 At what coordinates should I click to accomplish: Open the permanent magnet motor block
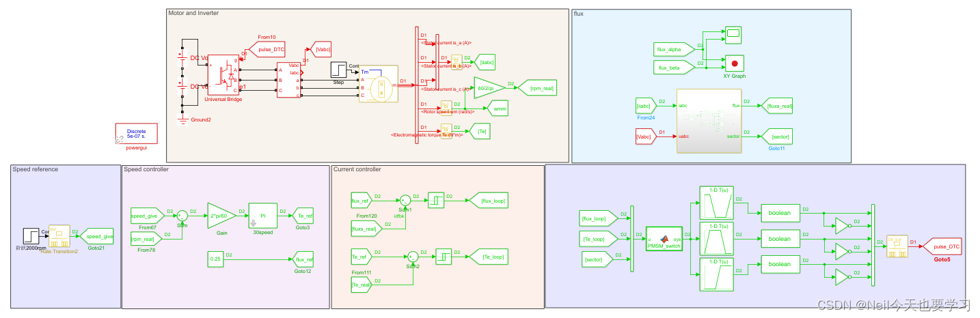point(379,84)
